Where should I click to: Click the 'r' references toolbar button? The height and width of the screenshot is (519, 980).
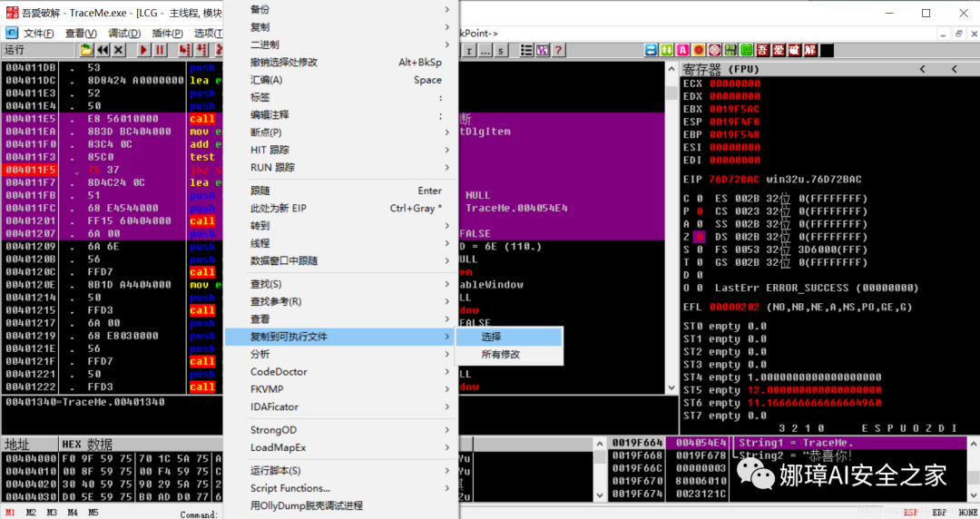click(x=469, y=51)
